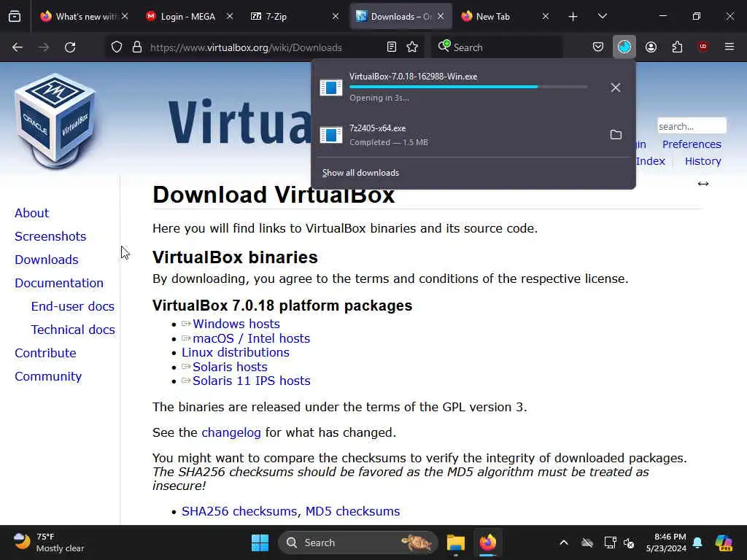The image size is (747, 560).
Task: Click the Solaris hosts link
Action: 230,367
